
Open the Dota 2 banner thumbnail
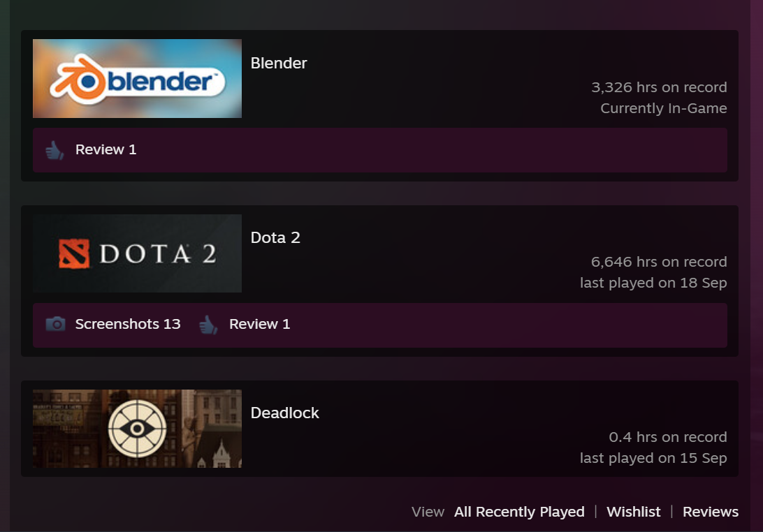(137, 253)
